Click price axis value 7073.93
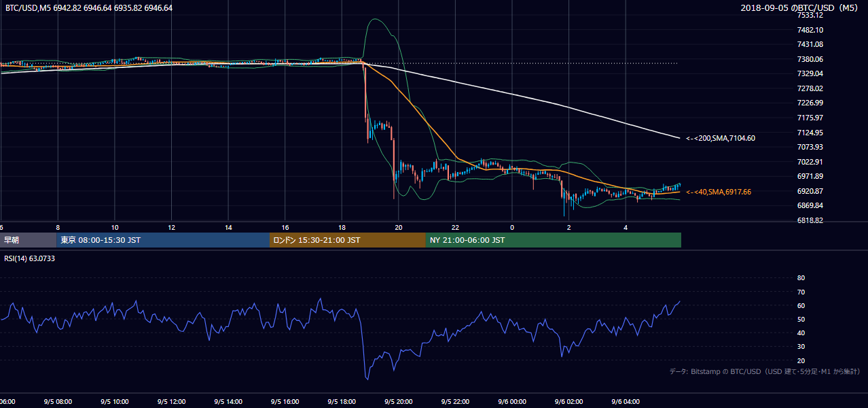The image size is (868, 408). point(810,147)
